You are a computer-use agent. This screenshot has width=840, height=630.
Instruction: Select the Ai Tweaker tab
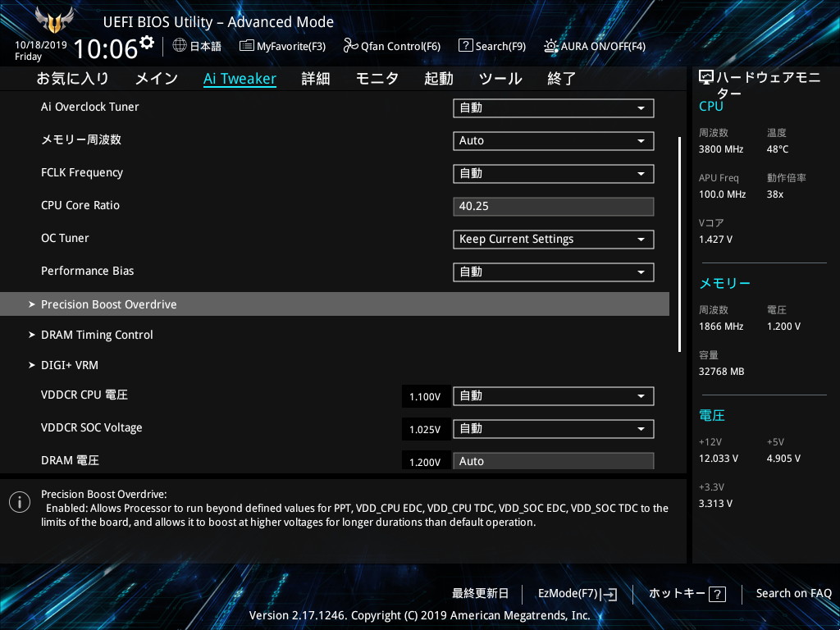click(240, 79)
